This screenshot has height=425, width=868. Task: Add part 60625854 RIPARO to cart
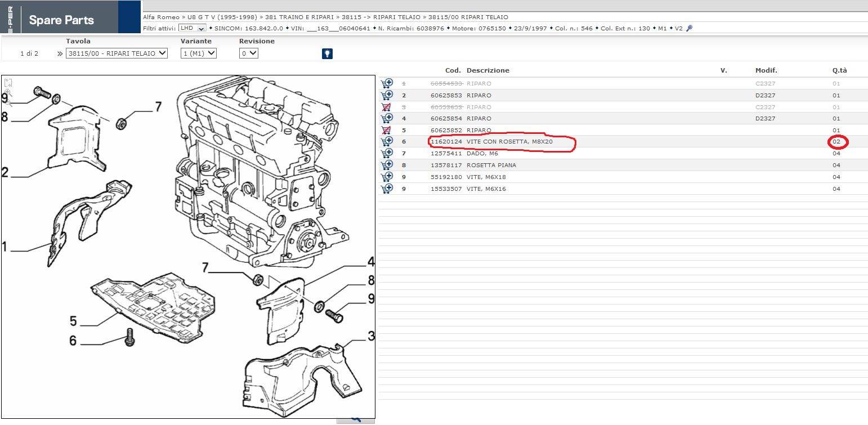(387, 119)
